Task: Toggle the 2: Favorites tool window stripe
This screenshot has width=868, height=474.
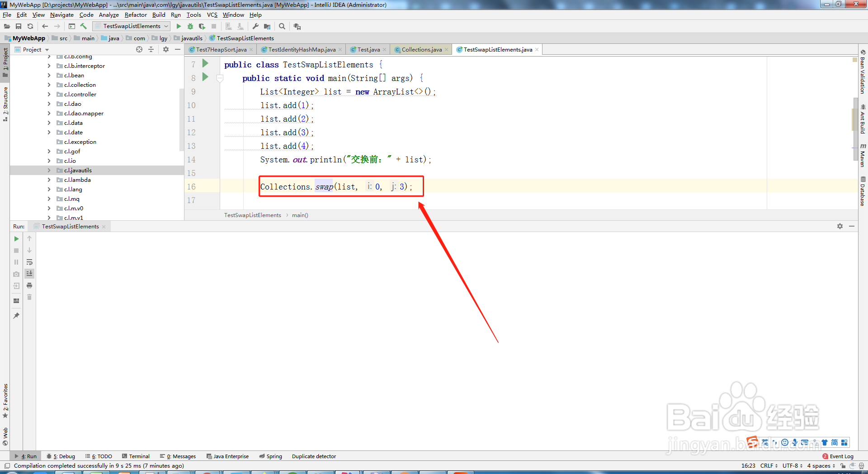Action: [5, 401]
